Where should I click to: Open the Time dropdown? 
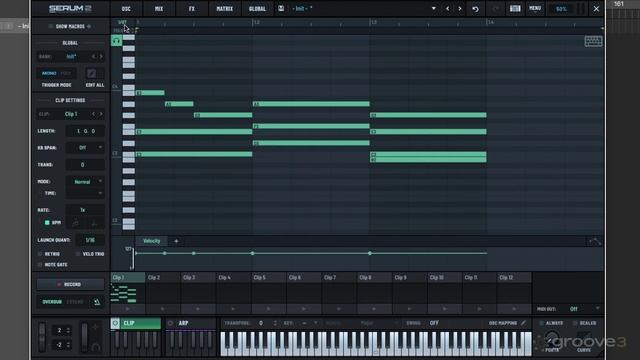pos(85,193)
